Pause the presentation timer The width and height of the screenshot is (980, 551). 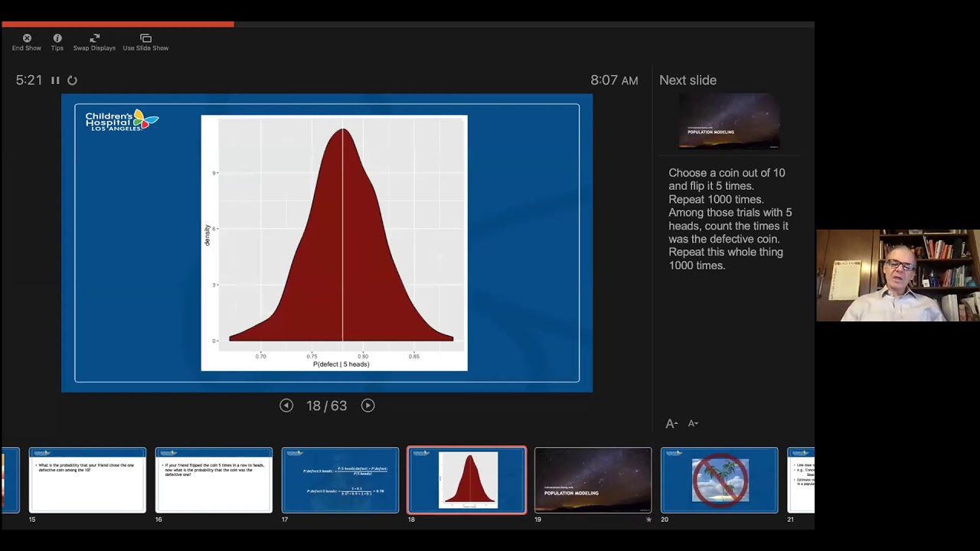click(x=55, y=80)
